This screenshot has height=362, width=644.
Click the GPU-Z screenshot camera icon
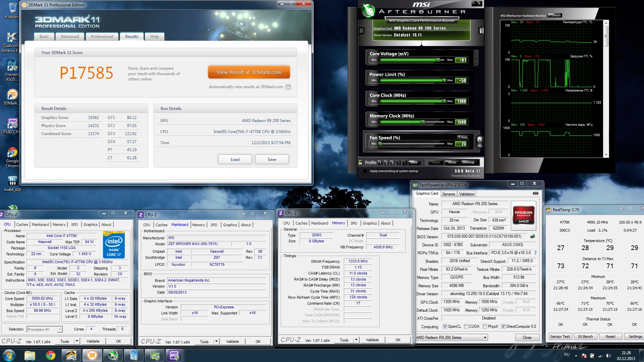point(535,193)
